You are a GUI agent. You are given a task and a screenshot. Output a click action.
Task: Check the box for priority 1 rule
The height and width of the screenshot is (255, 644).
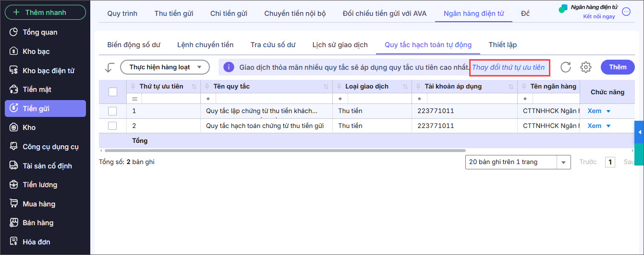click(x=113, y=111)
